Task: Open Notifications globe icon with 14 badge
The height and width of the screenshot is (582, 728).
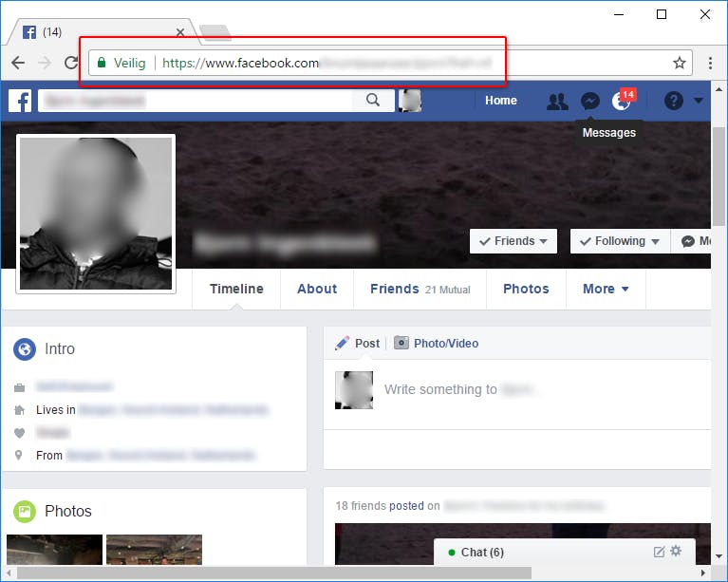Action: [622, 101]
